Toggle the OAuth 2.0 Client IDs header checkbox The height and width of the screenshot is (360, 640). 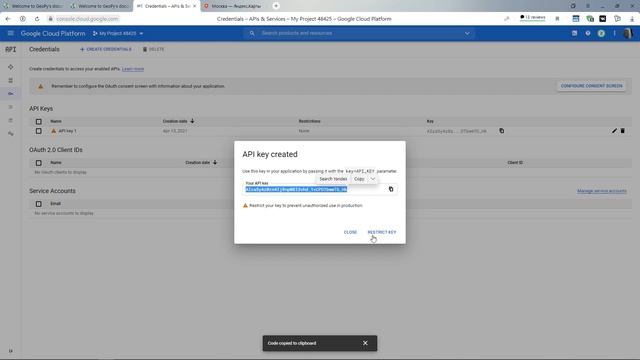click(x=38, y=163)
